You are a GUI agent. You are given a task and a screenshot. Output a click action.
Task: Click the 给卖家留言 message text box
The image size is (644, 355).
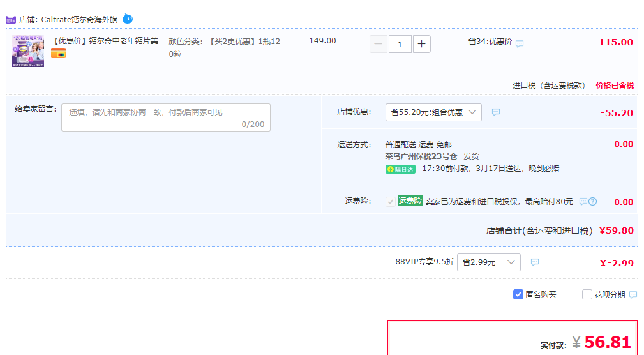(x=166, y=117)
